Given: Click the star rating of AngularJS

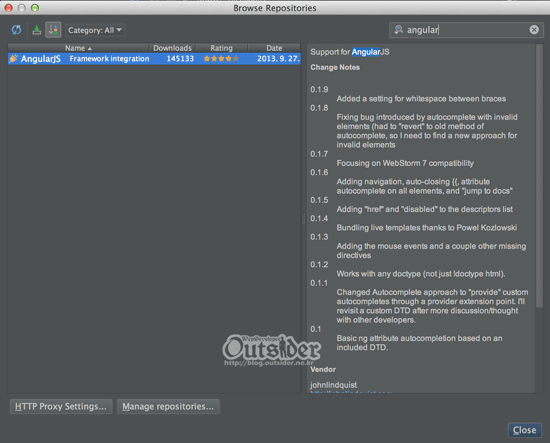Looking at the screenshot, I should [x=221, y=59].
